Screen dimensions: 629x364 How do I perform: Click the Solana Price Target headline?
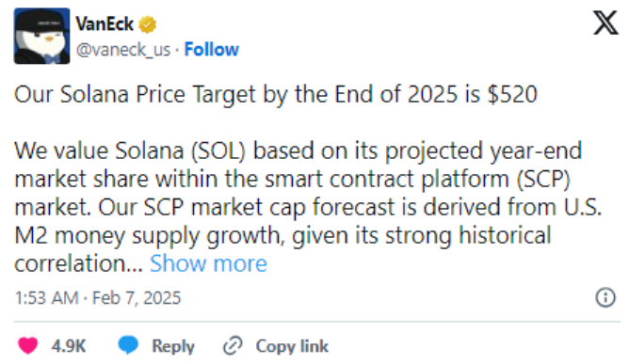(276, 95)
